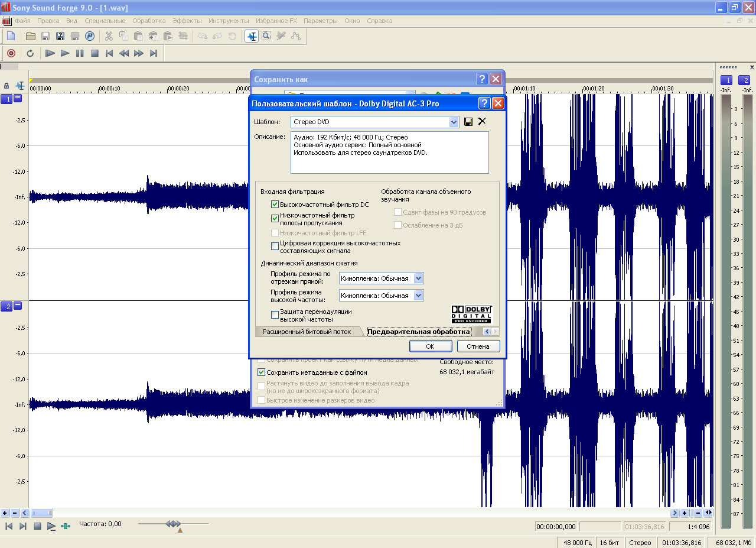Click the Trim/Crop toolbar icon
The image size is (756, 548).
[183, 36]
